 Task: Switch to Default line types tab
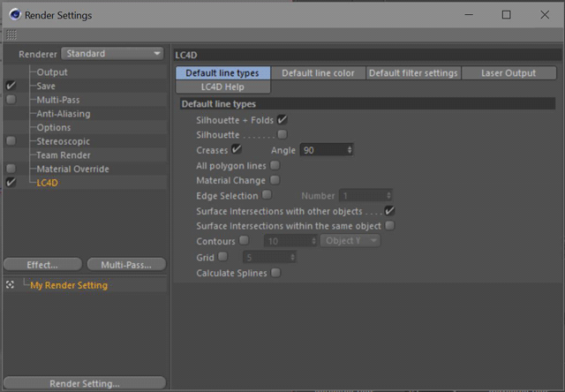click(222, 72)
